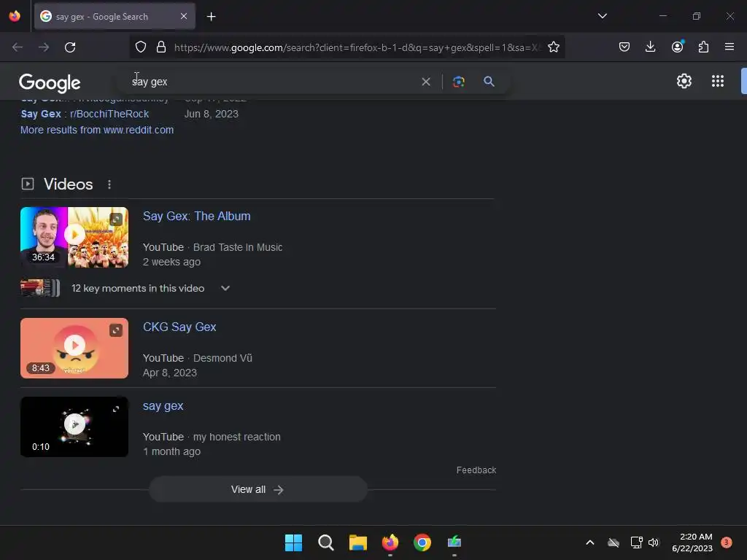Switch to Firefox in the taskbar
Viewport: 747px width, 560px height.
click(x=390, y=542)
